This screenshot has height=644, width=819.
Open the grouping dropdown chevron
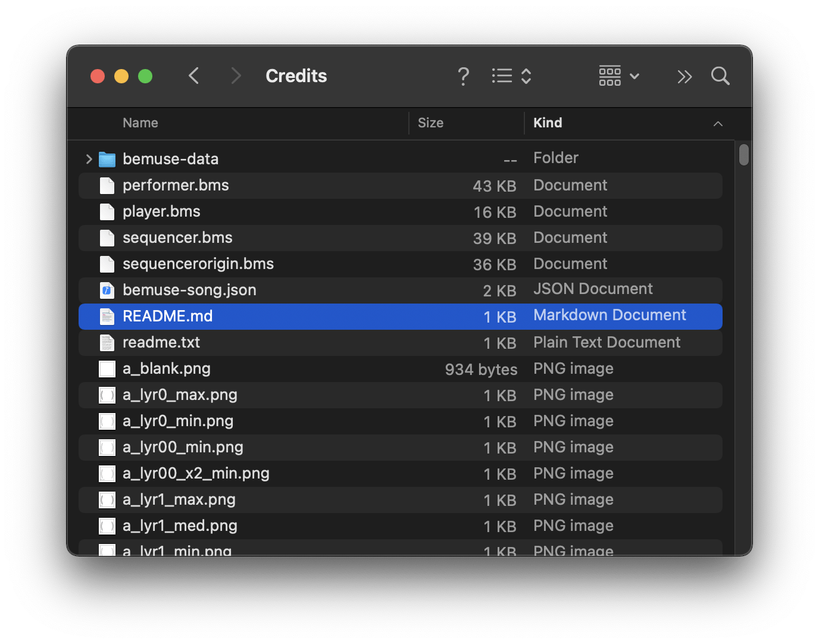click(x=634, y=76)
